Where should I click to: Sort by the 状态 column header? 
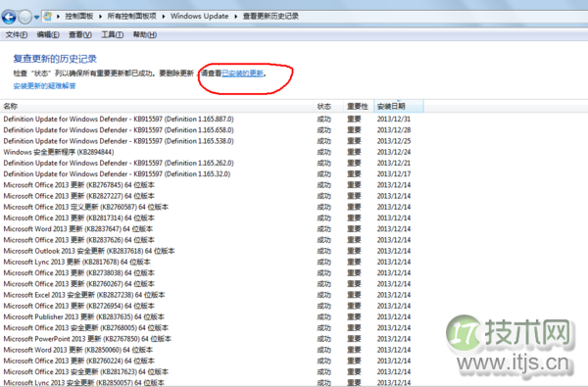pos(328,106)
